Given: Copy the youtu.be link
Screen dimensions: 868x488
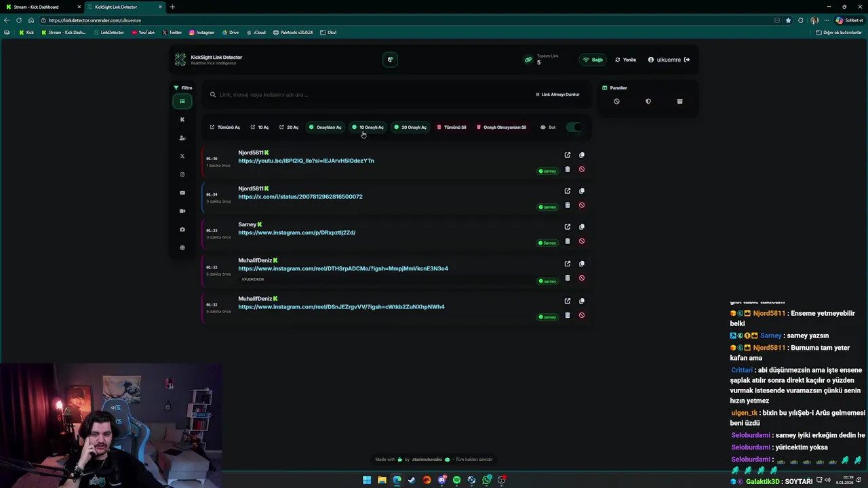Looking at the screenshot, I should tap(582, 155).
